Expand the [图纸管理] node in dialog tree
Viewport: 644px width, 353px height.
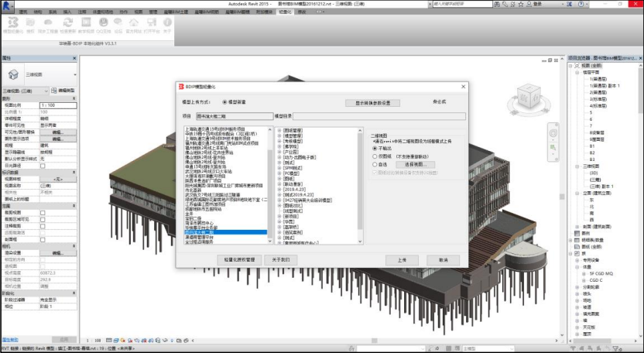279,130
